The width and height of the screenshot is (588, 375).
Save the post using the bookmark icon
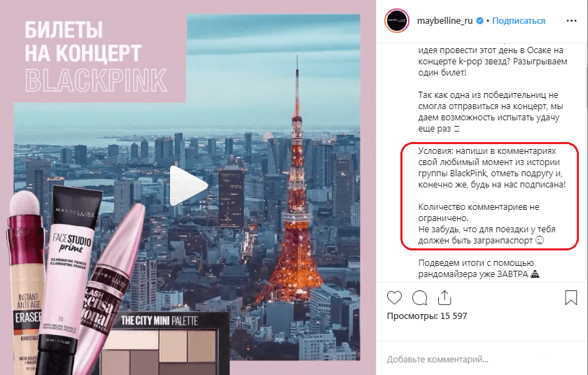click(x=570, y=297)
